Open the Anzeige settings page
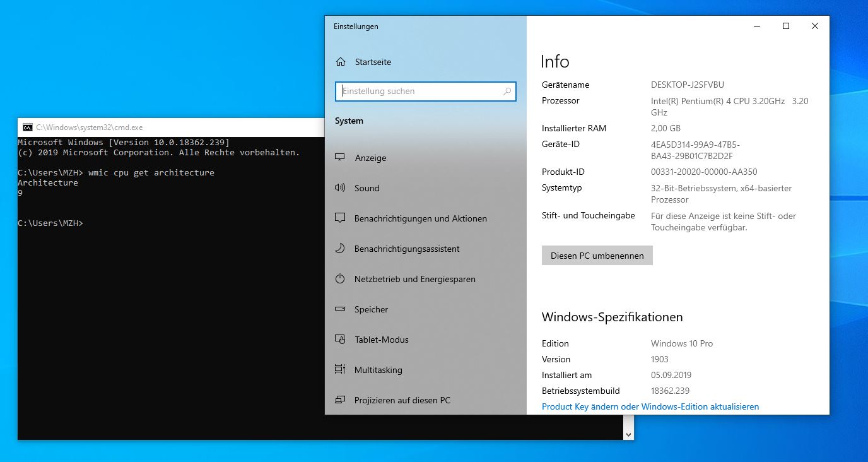Viewport: 868px width, 462px height. (x=426, y=158)
